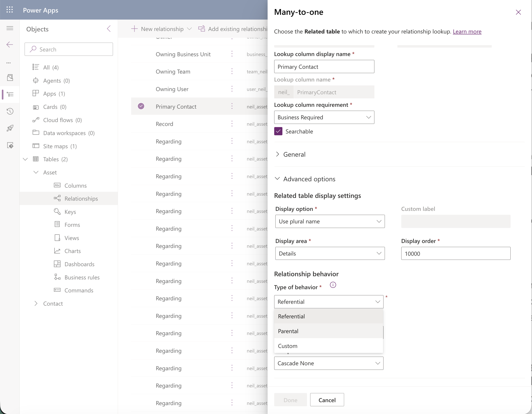Open the History icon in left rail

(x=10, y=111)
